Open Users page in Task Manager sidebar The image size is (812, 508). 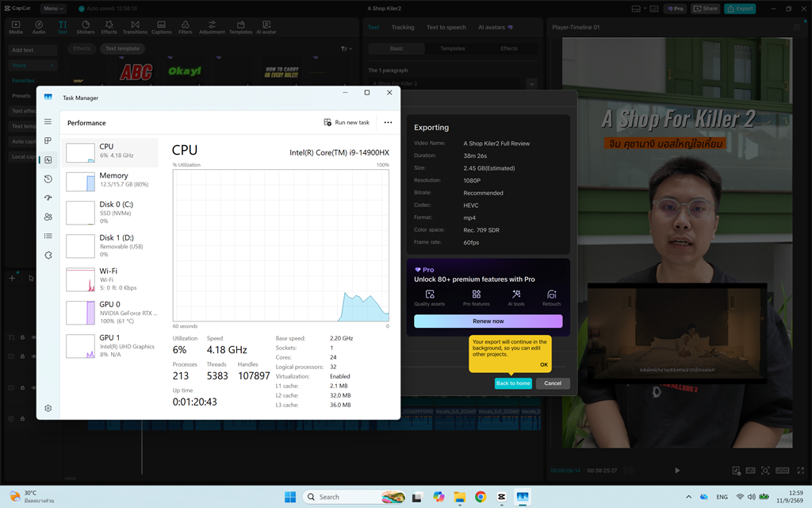(48, 217)
